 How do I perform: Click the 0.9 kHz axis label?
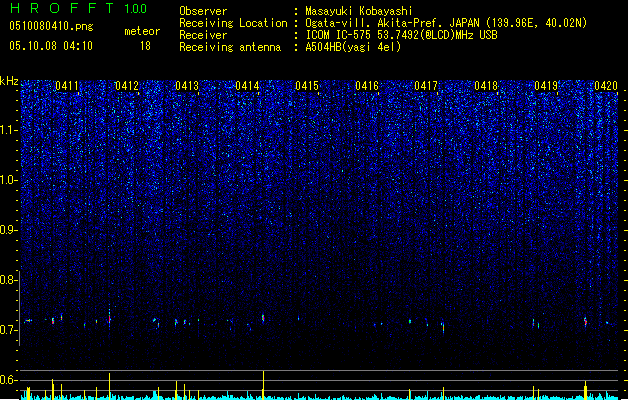(x=9, y=230)
